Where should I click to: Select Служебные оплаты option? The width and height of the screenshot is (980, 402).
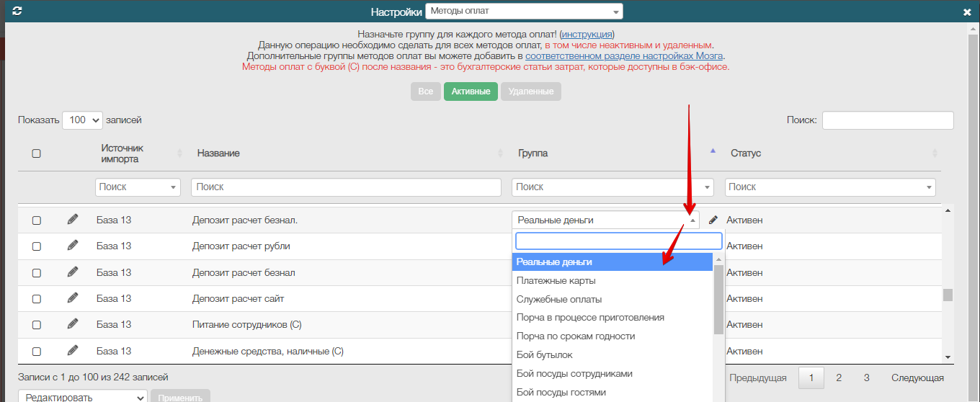[612, 299]
